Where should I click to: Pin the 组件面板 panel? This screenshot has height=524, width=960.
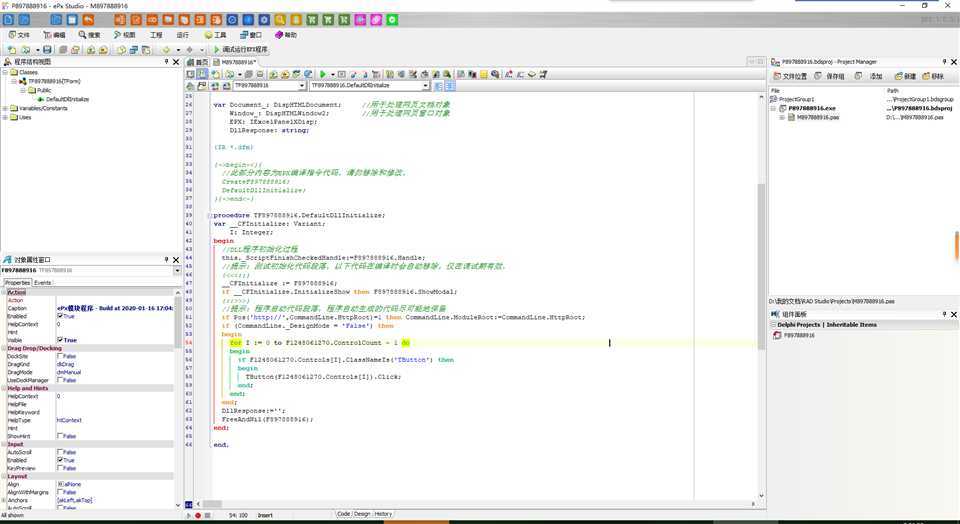point(944,314)
